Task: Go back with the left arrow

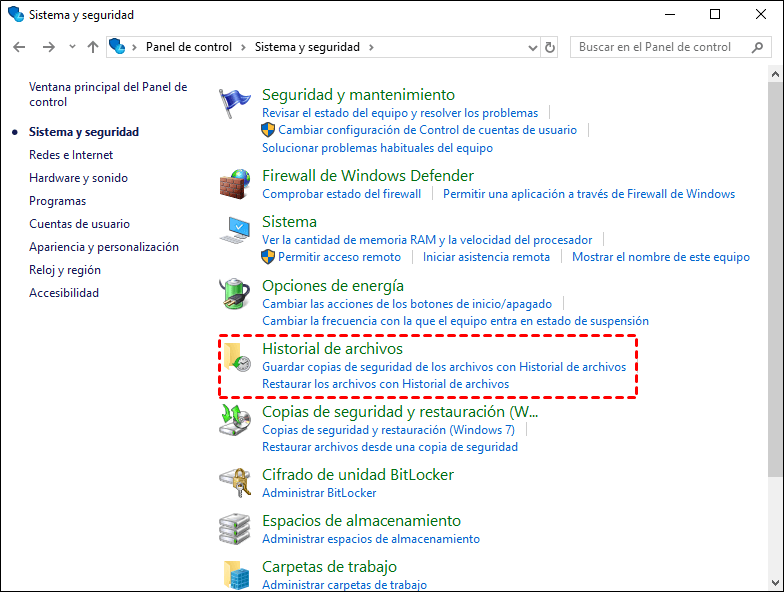Action: tap(19, 47)
